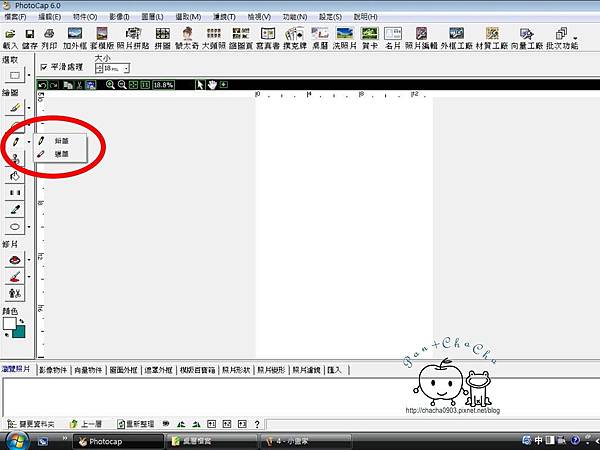Click the 變更資料夾 change folder button
The height and width of the screenshot is (450, 600).
(x=32, y=424)
